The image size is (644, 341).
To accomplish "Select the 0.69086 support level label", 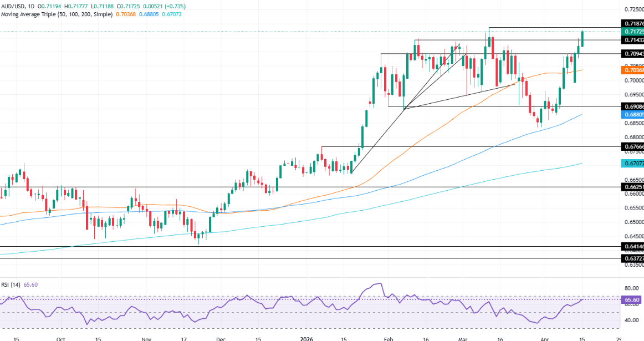I will point(631,106).
